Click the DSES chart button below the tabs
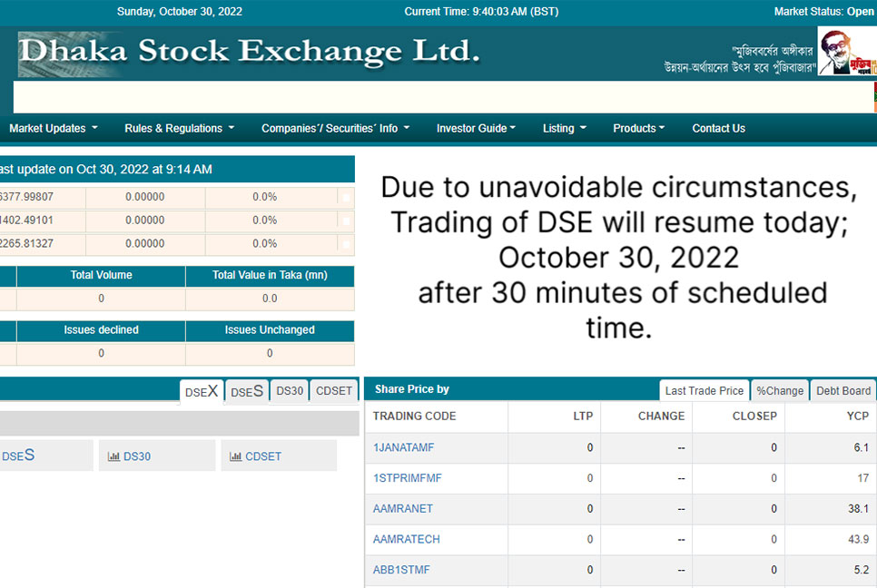 [x=46, y=456]
